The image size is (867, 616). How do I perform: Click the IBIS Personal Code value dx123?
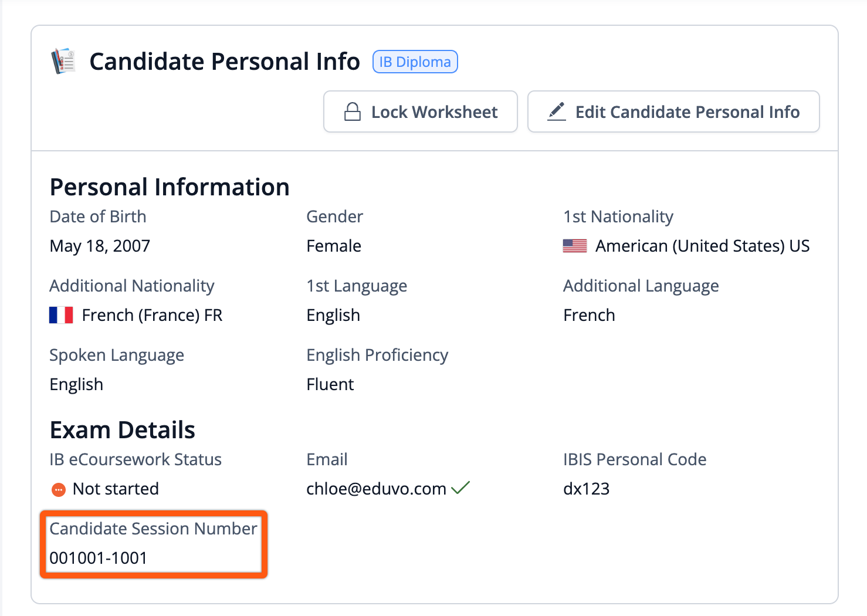point(586,489)
